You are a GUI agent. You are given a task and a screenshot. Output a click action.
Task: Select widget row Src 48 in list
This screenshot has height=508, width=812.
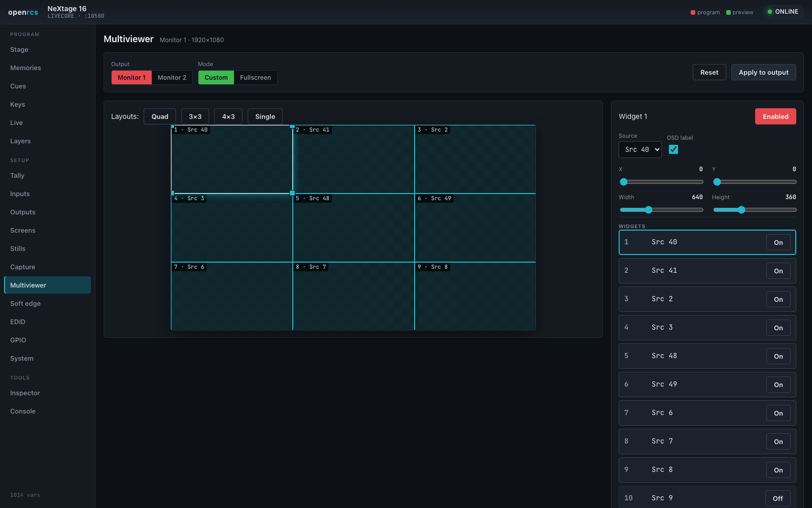pyautogui.click(x=707, y=356)
